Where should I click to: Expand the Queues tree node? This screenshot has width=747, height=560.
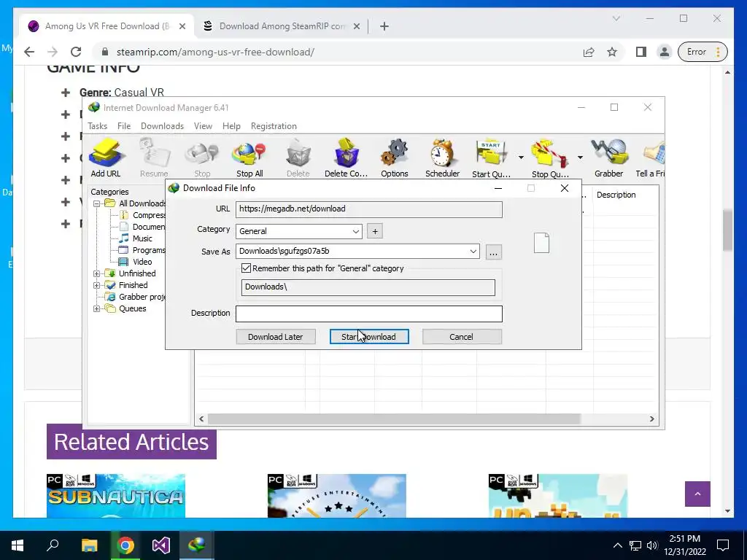click(x=96, y=308)
